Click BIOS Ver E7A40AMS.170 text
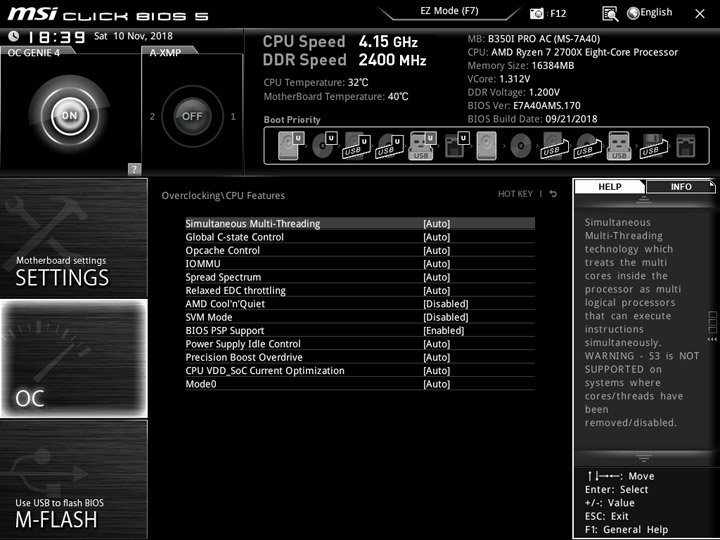This screenshot has height=540, width=720. point(524,106)
